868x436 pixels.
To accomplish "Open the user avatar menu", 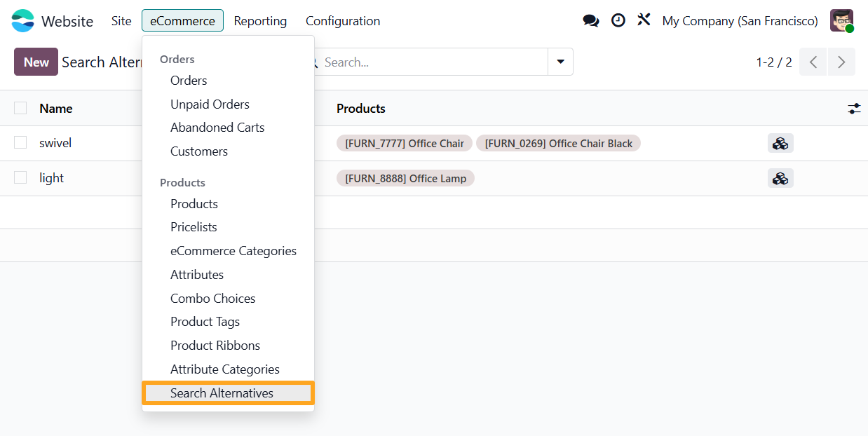I will [x=842, y=21].
